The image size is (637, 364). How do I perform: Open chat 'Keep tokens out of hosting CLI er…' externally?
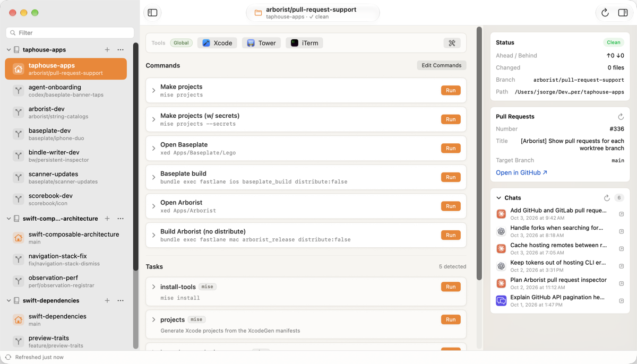(621, 266)
